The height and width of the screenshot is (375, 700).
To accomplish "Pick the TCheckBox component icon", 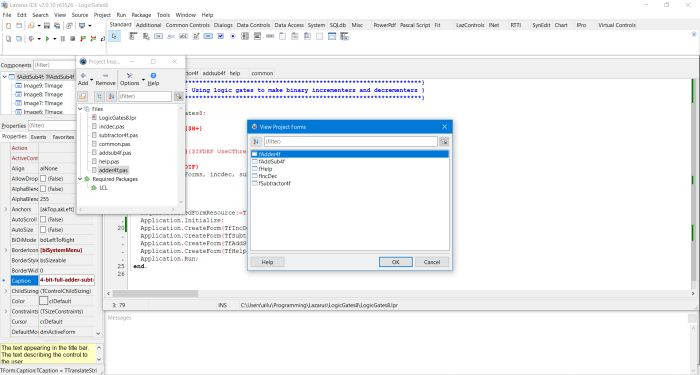I will pos(221,36).
